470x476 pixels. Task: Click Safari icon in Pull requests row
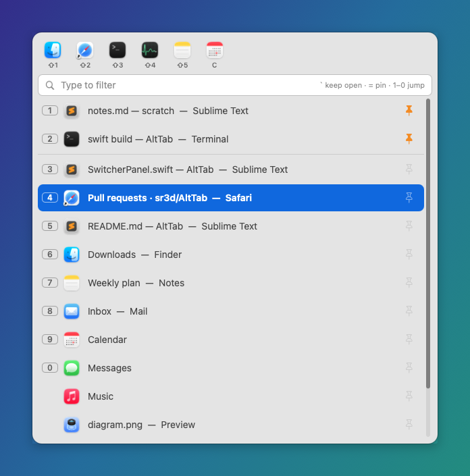click(x=72, y=198)
